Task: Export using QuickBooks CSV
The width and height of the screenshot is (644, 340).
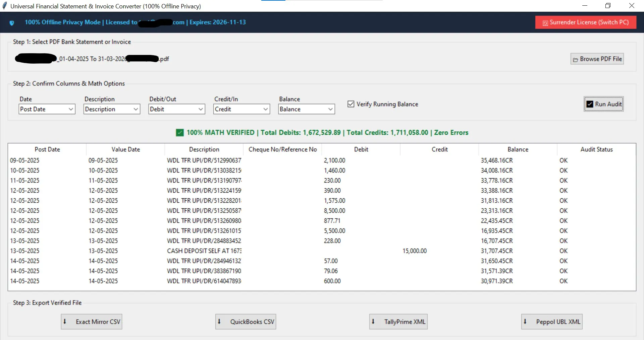Action: [246, 322]
